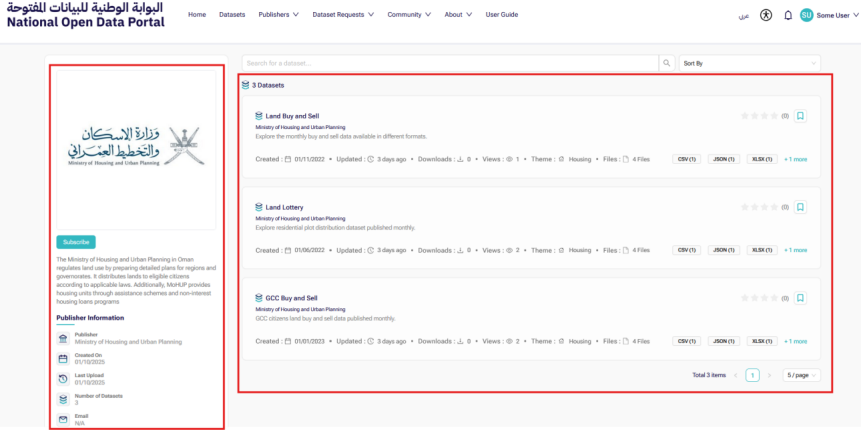Click the Last Upload history icon
861x431 pixels.
coord(63,378)
